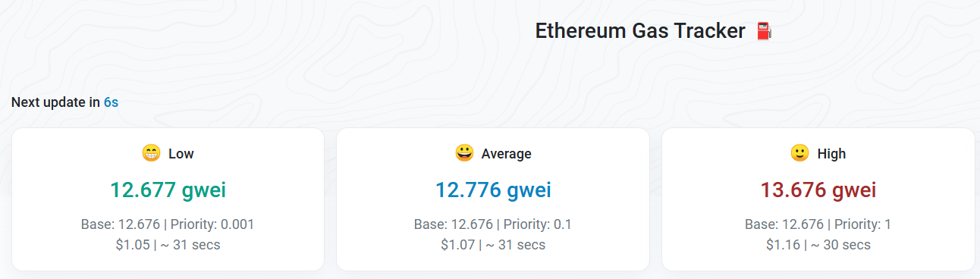980x279 pixels.
Task: Click the $1.07 ~ 31 secs estimate
Action: tap(493, 245)
